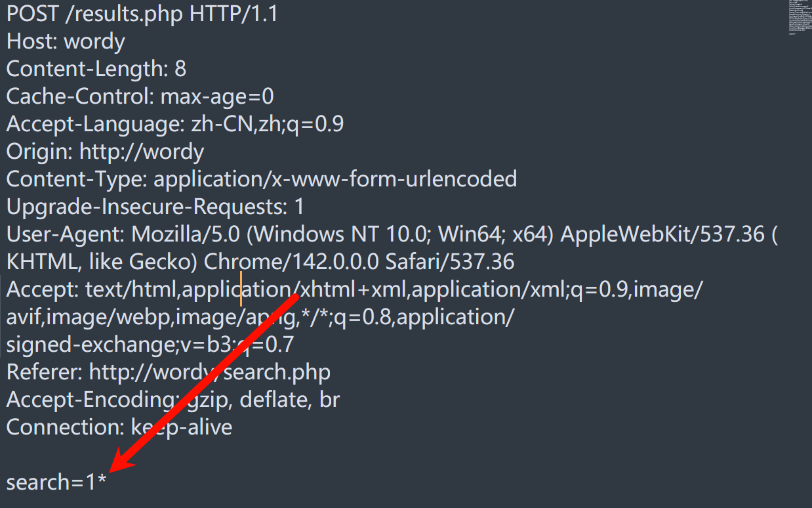Click the Chrome/142.0.0.0 Safari/537.36 text
Image resolution: width=812 pixels, height=508 pixels.
[359, 262]
